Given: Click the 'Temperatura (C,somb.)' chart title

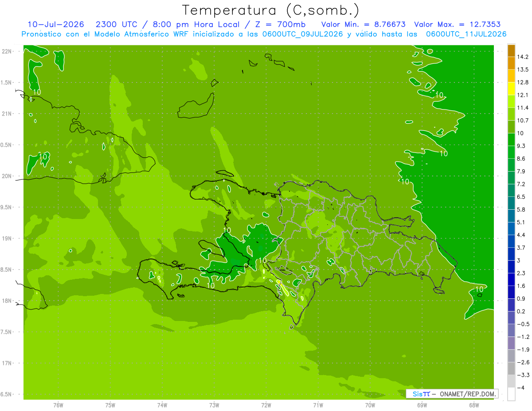Looking at the screenshot, I should tap(270, 10).
